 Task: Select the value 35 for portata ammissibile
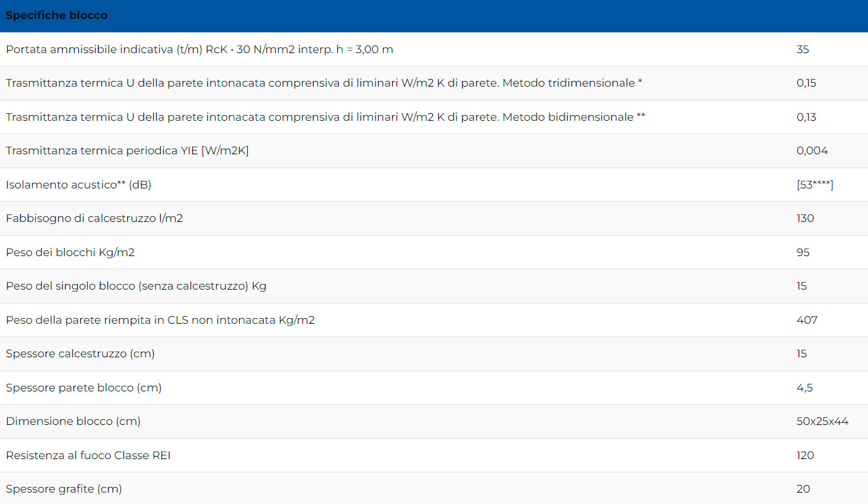click(803, 49)
